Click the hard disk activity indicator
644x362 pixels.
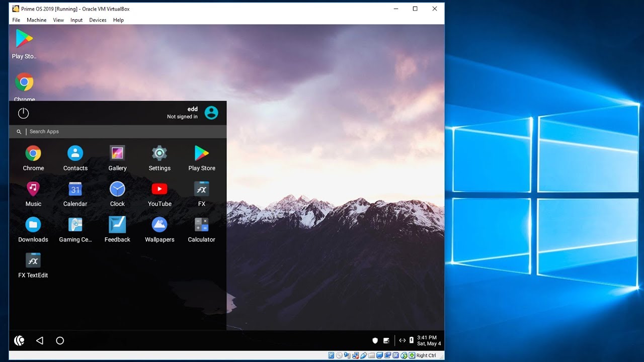[x=331, y=355]
